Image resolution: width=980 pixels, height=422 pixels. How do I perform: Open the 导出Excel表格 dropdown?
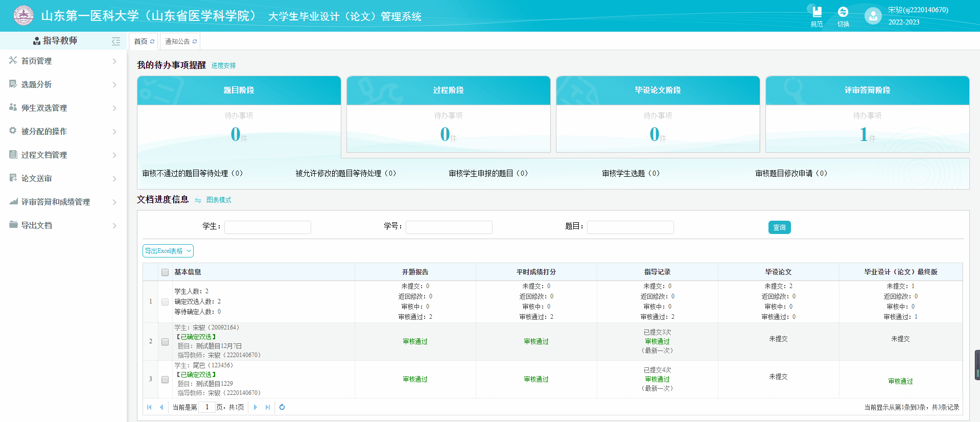pos(168,251)
